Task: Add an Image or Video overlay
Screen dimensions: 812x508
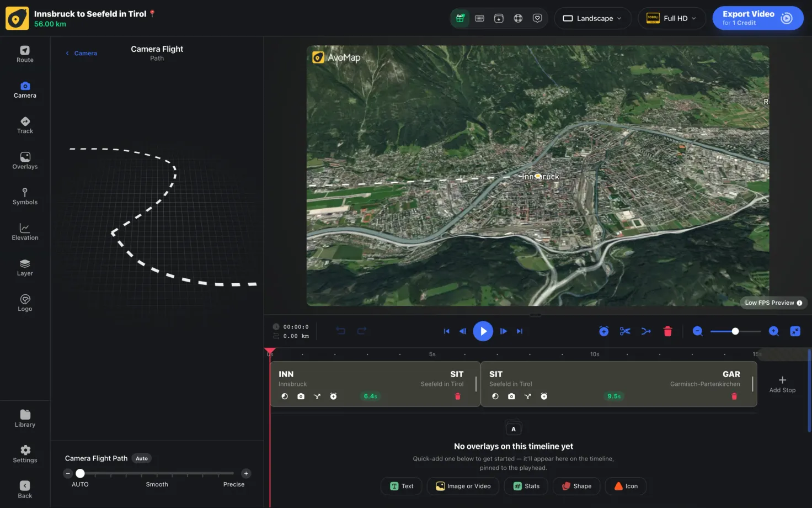Action: (x=463, y=486)
